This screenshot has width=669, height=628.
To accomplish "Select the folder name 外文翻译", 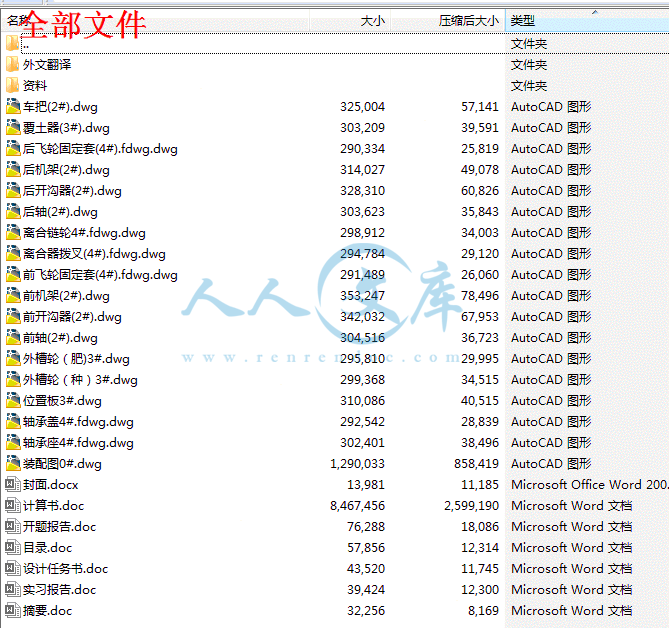I will [47, 65].
